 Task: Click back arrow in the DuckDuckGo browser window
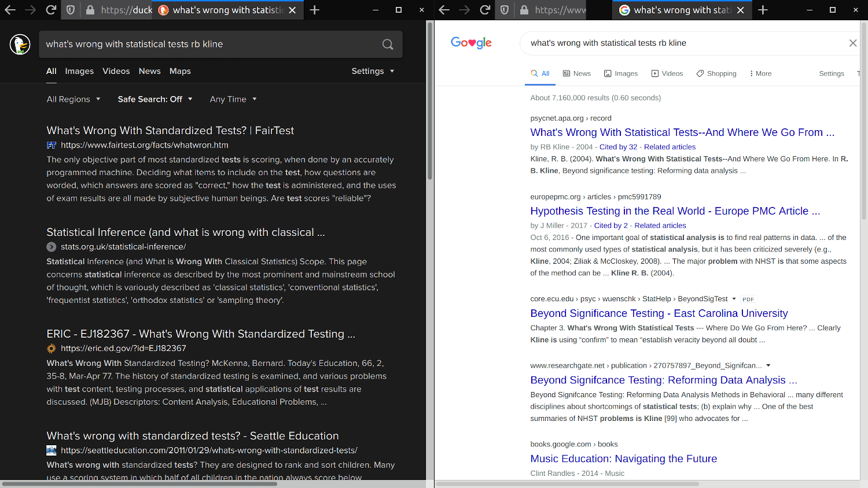coord(10,10)
